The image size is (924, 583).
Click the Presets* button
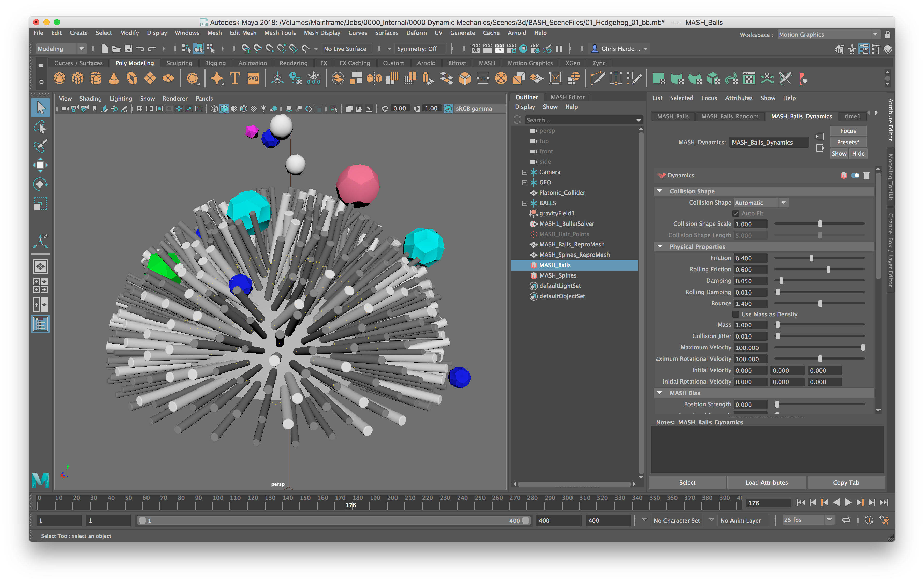[x=848, y=142]
